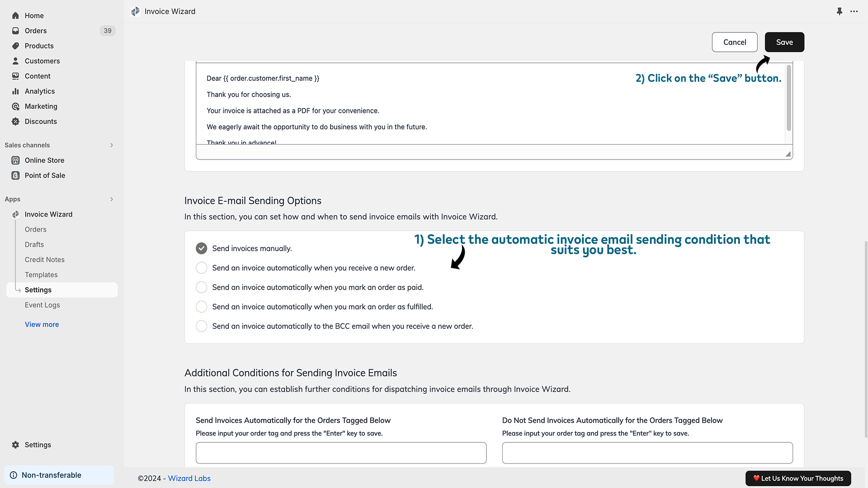The width and height of the screenshot is (868, 488).
Task: Click the Cancel button
Action: coord(735,42)
